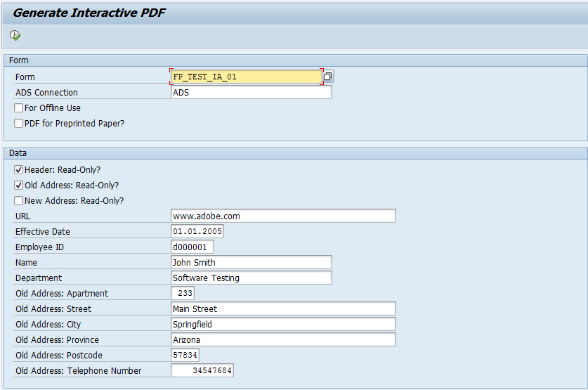Check New Address: Read-Only checkbox
588x390 pixels.
click(x=18, y=201)
